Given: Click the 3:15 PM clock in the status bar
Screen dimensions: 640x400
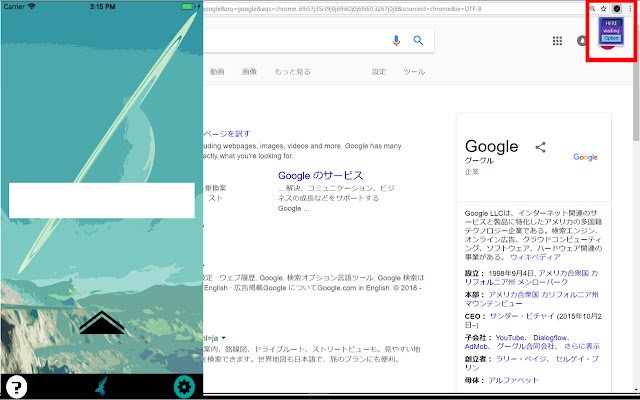Looking at the screenshot, I should coord(102,7).
